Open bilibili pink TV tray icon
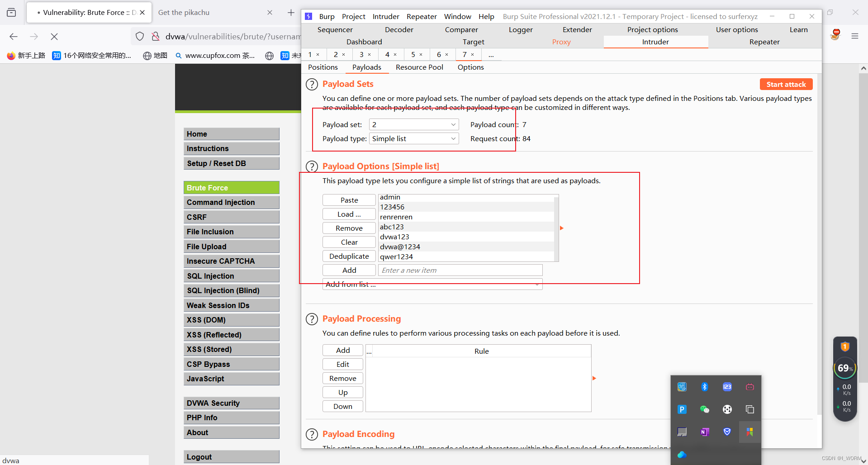868x465 pixels. 749,387
